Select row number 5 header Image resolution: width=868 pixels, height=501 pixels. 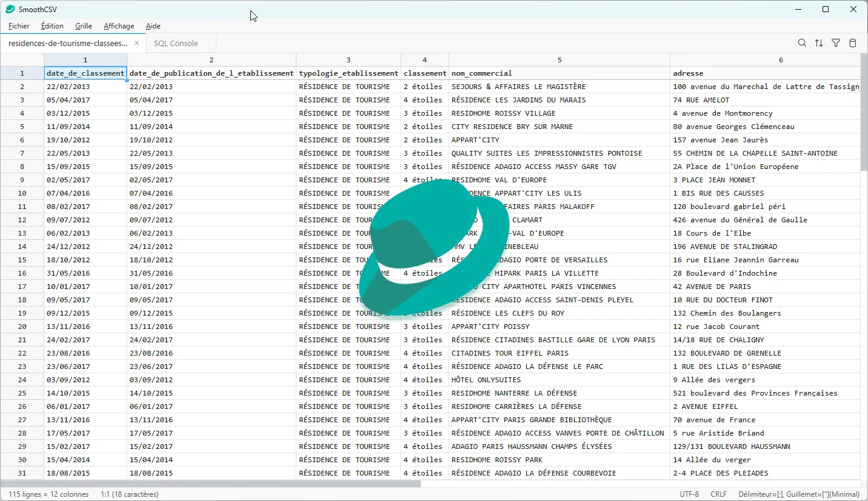coord(22,126)
